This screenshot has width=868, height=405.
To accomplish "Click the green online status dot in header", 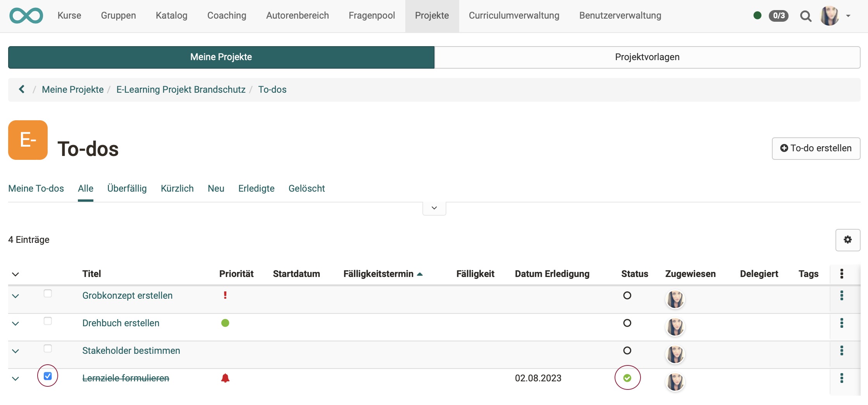I will (758, 16).
